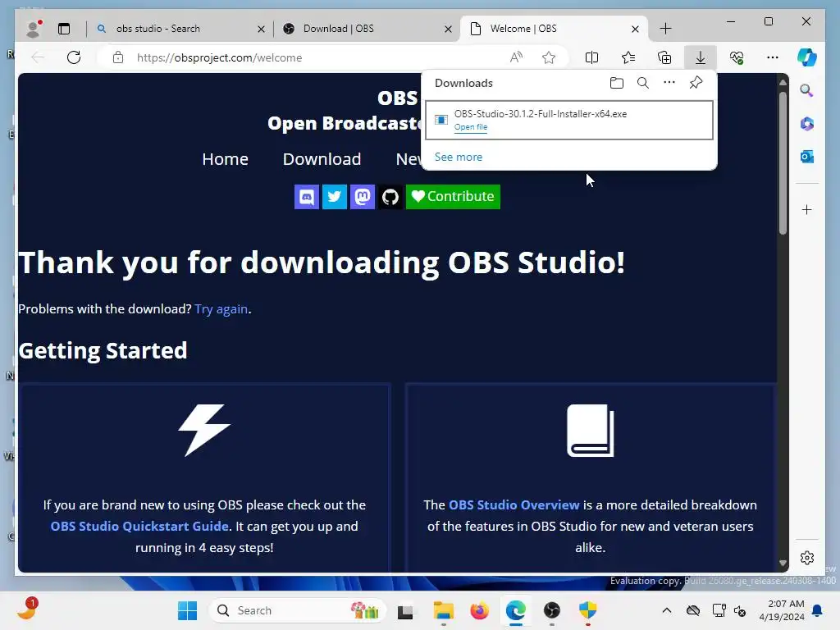Open Favorites list
Viewport: 840px width, 630px height.
click(628, 57)
